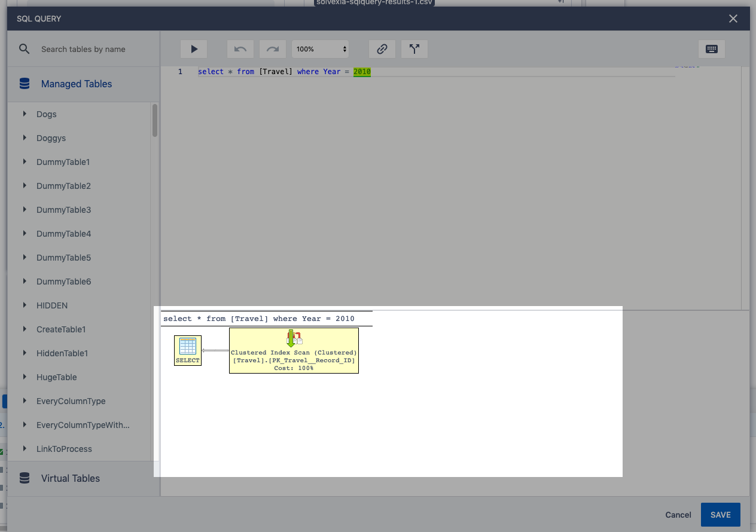Click the SAVE button
Viewport: 756px width, 532px height.
[x=720, y=515]
